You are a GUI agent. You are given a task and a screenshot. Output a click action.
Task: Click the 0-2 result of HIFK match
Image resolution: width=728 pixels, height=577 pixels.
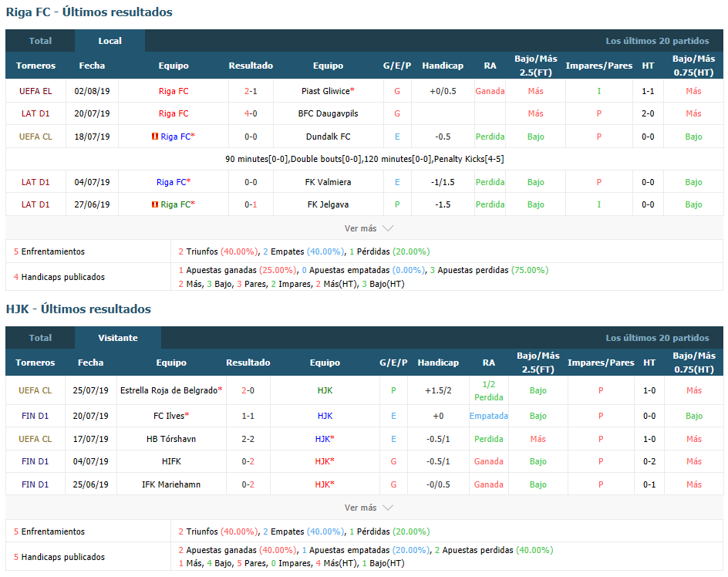[248, 461]
